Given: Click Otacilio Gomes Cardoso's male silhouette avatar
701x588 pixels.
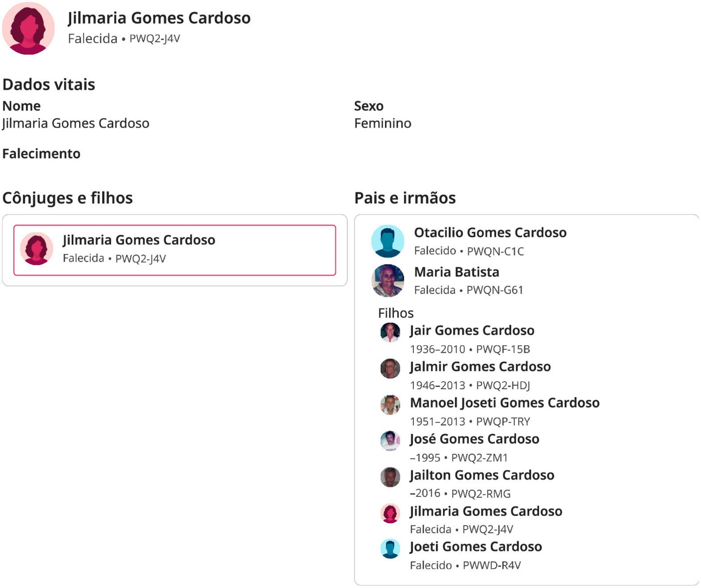Looking at the screenshot, I should pos(387,241).
